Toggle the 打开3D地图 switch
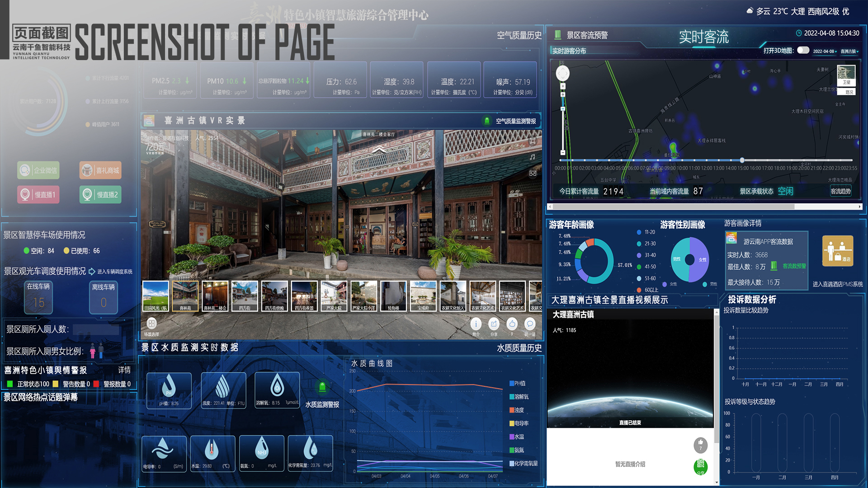This screenshot has width=868, height=488. [x=803, y=50]
